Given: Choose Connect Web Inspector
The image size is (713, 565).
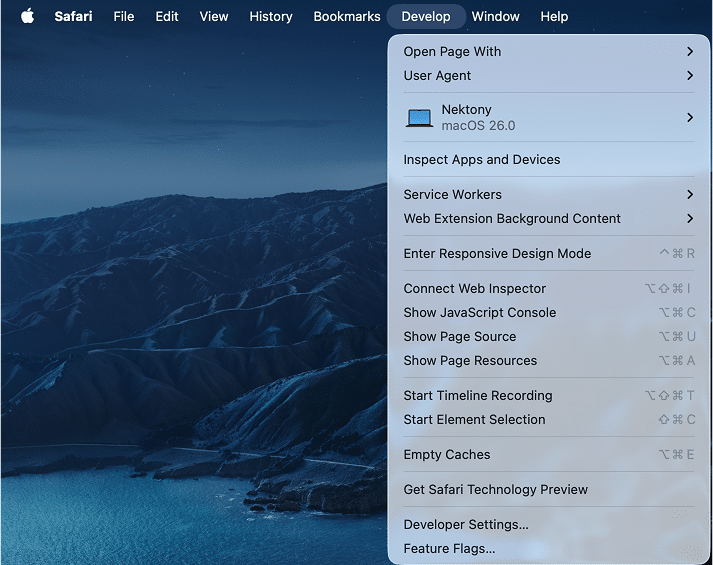Looking at the screenshot, I should click(475, 288).
